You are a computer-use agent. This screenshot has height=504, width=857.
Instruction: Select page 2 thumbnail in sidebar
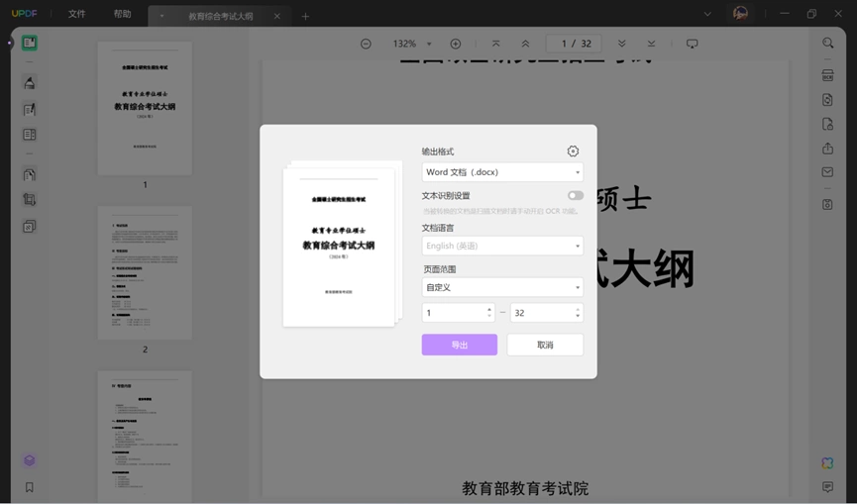click(x=145, y=273)
